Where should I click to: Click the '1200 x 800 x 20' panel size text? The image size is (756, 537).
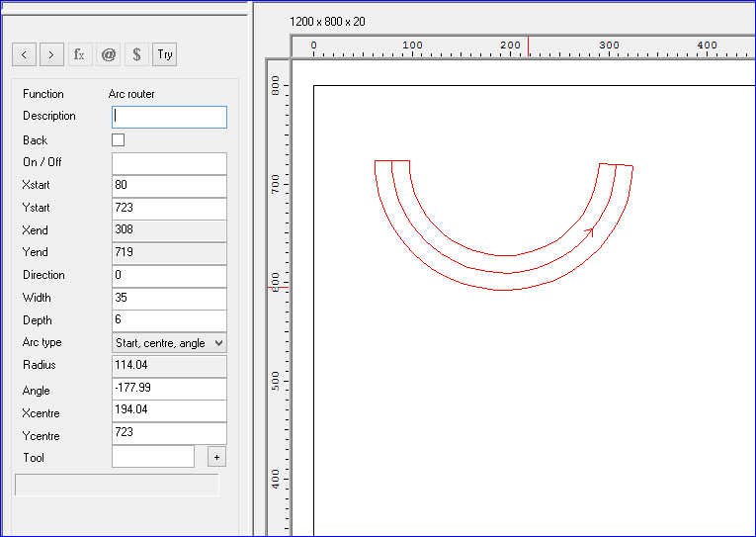[x=327, y=22]
